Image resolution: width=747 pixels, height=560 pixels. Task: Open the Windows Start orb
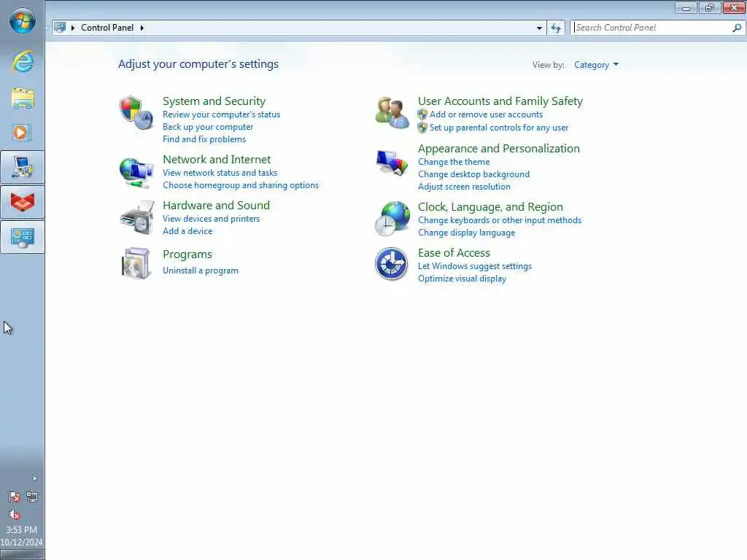coord(23,21)
